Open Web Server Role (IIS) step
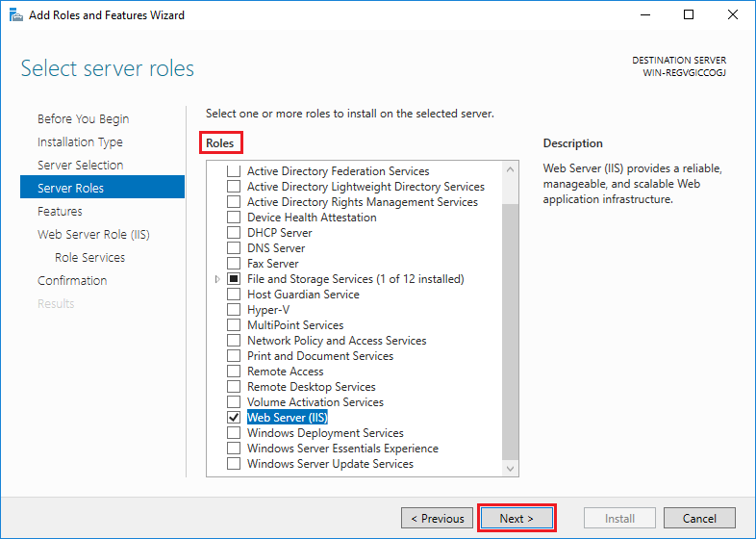The height and width of the screenshot is (539, 756). point(93,235)
